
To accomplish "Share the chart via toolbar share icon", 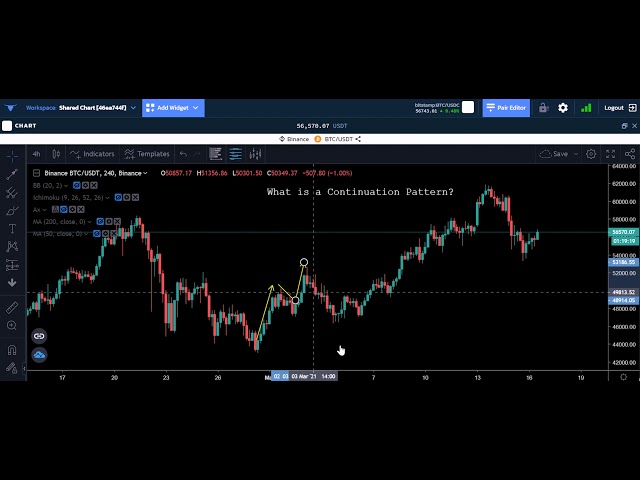I will tap(630, 154).
